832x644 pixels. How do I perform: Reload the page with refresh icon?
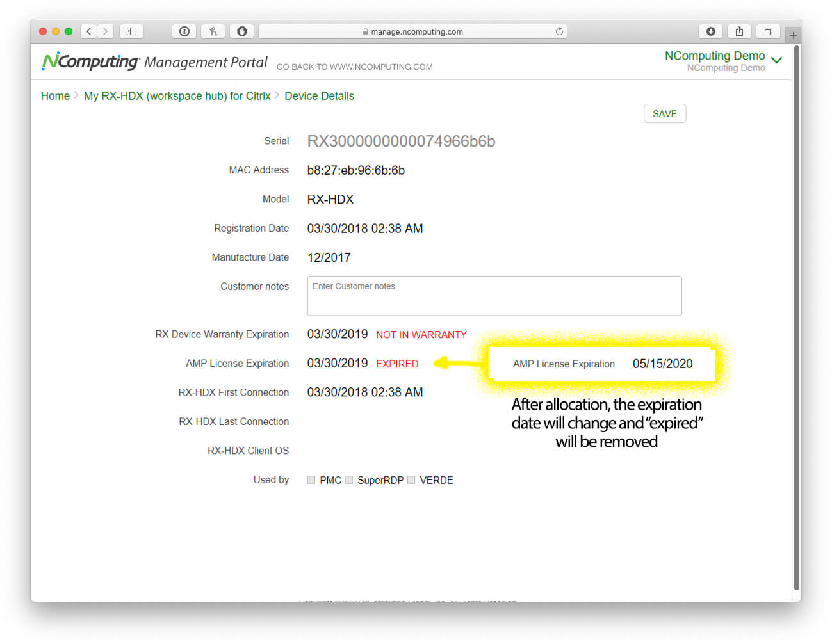[x=559, y=31]
